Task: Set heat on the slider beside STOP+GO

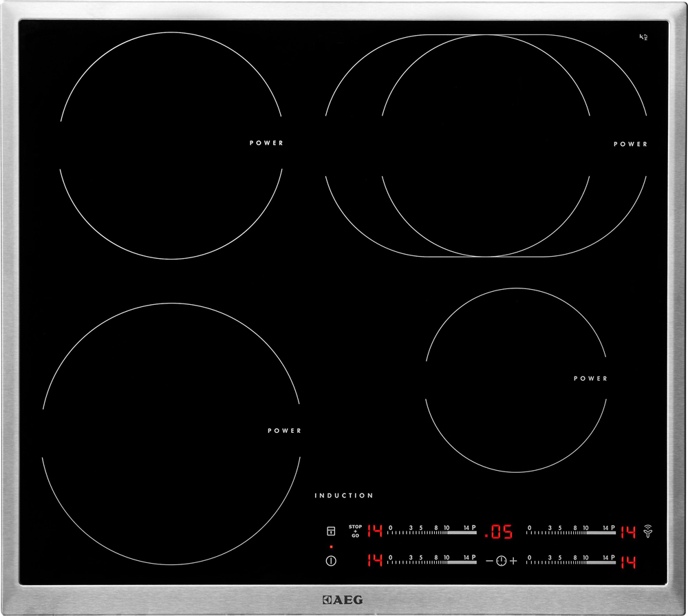Action: coord(432,531)
